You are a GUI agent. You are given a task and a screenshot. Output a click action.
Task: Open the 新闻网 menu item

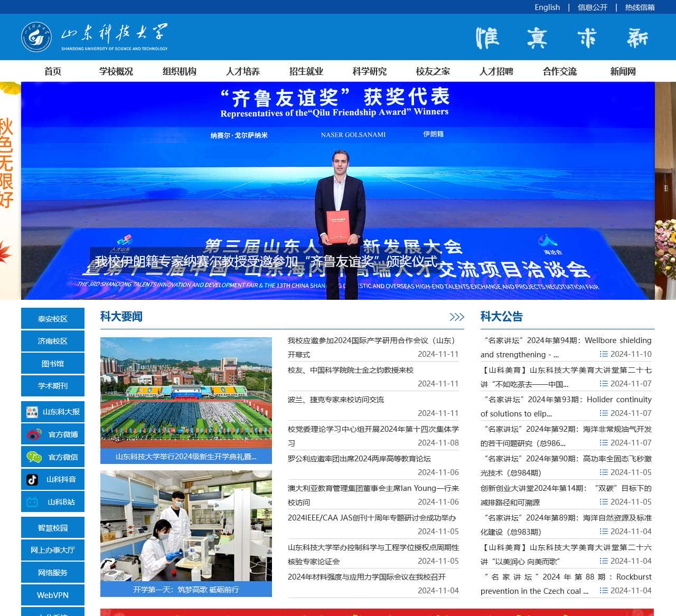pos(622,71)
